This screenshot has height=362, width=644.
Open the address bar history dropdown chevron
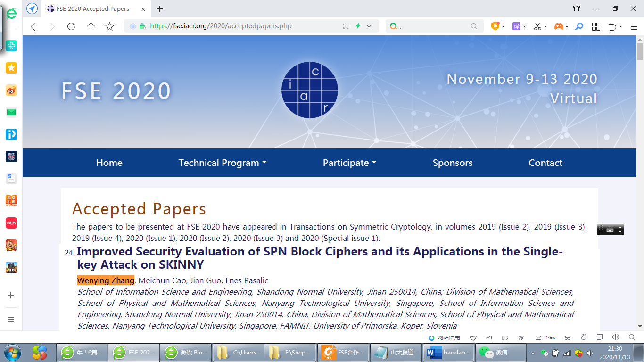pos(369,26)
